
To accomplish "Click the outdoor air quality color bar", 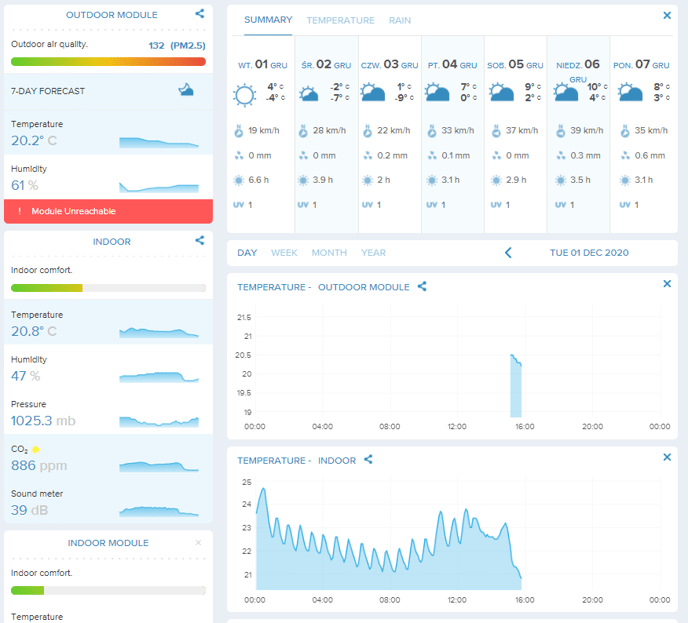I will click(x=108, y=62).
